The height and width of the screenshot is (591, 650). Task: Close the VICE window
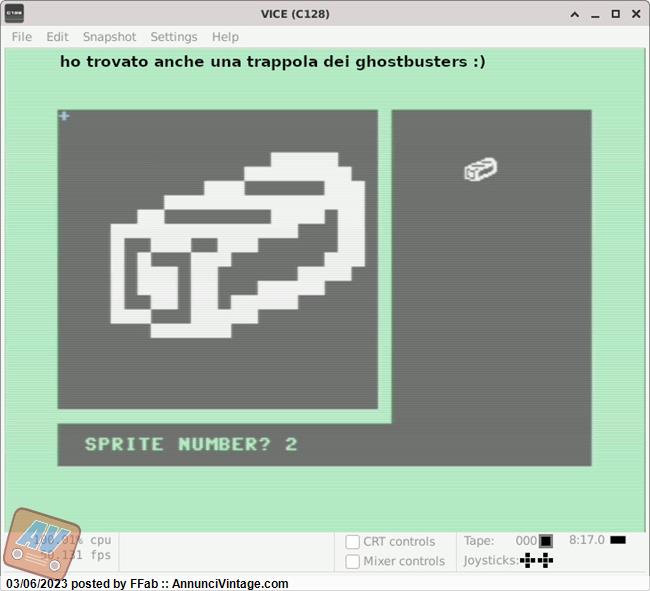(x=636, y=14)
